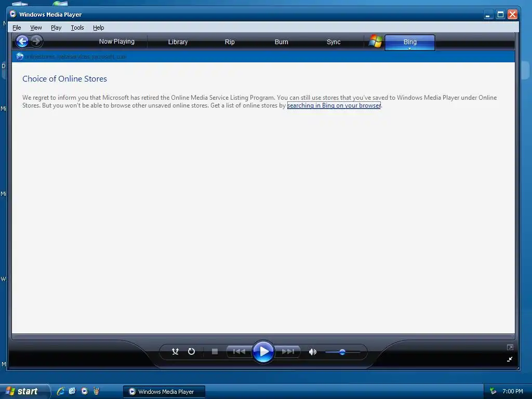Switch to full screen view icon
Screen dimensions: 532x399
click(510, 347)
